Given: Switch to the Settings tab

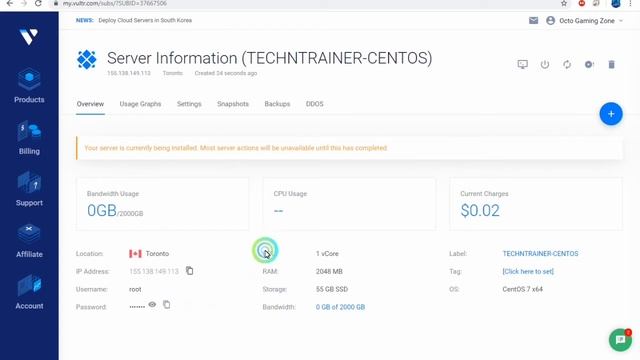Looking at the screenshot, I should [189, 104].
